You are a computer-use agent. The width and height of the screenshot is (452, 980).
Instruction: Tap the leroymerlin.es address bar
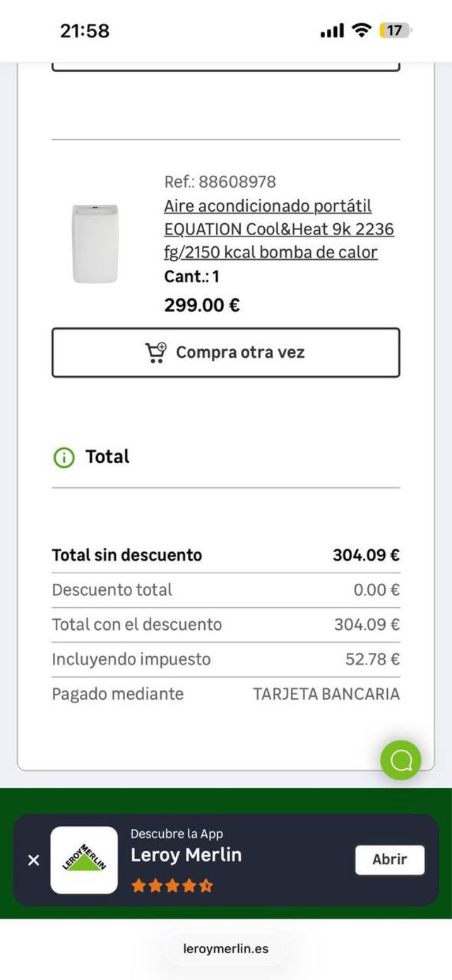click(226, 948)
